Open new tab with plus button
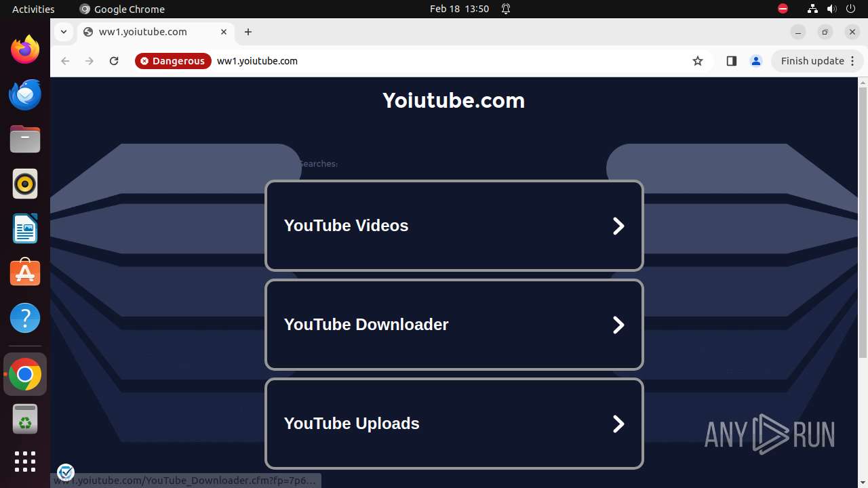The width and height of the screenshot is (868, 488). pyautogui.click(x=248, y=32)
